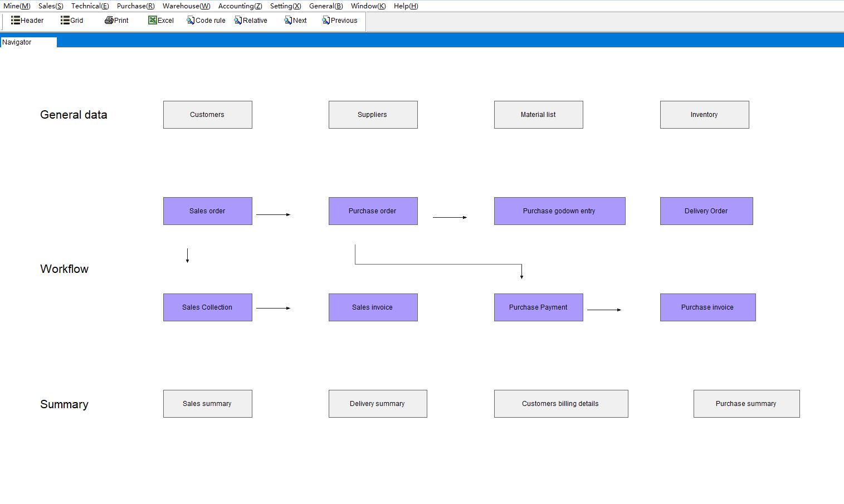Select the Navigator tab
Image resolution: width=844 pixels, height=504 pixels.
tap(28, 42)
